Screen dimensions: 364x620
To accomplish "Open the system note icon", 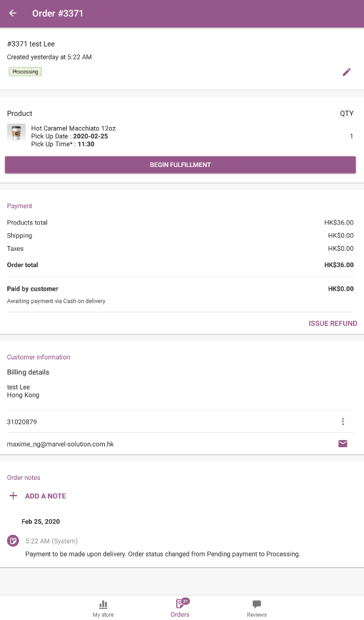I will click(13, 541).
